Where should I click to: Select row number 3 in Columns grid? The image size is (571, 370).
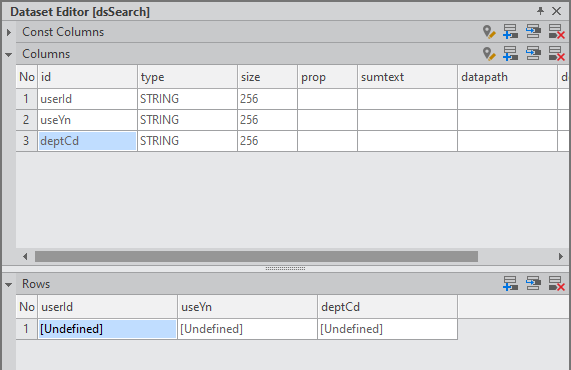27,141
